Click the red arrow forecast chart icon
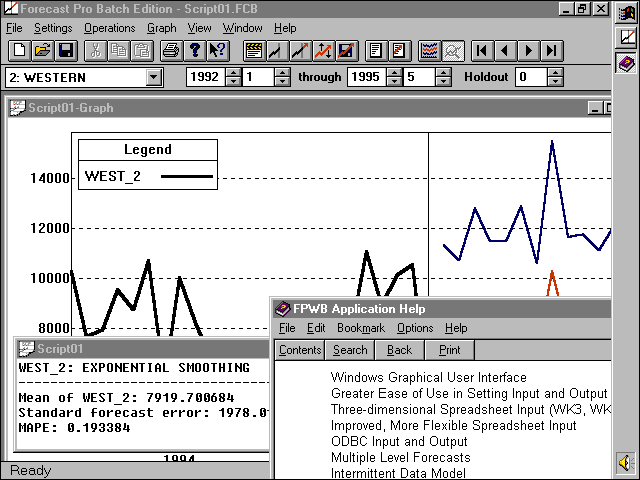 (x=300, y=51)
